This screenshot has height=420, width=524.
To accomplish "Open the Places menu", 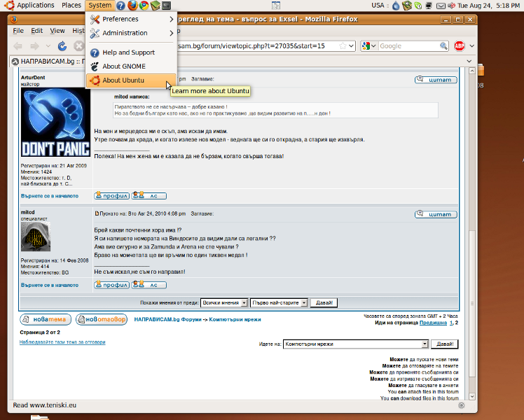I will tap(71, 6).
